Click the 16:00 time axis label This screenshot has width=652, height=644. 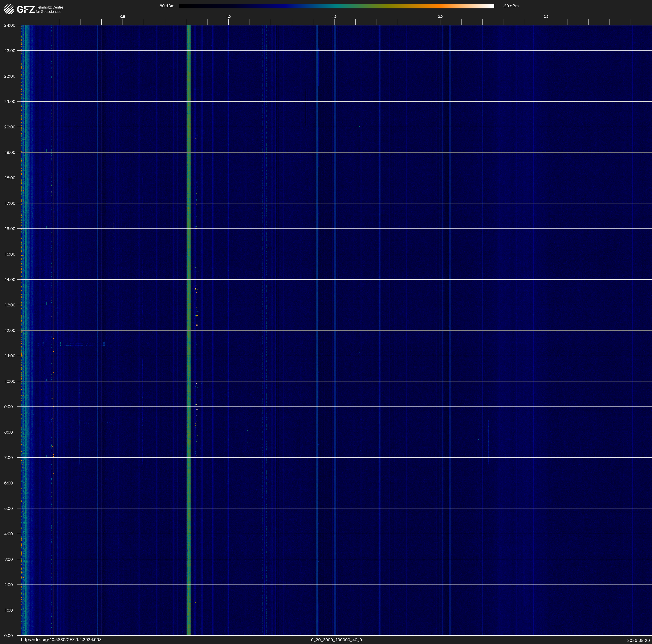9,229
